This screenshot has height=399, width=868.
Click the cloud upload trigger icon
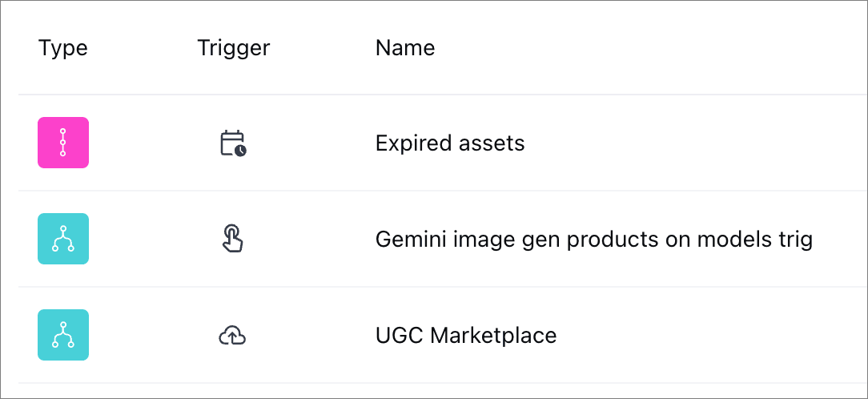coord(232,336)
